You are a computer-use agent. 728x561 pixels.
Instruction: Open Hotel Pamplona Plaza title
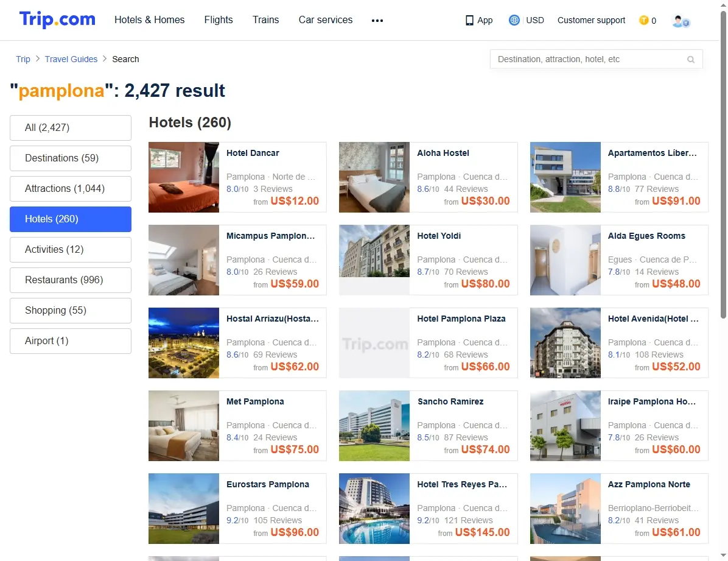click(x=461, y=319)
